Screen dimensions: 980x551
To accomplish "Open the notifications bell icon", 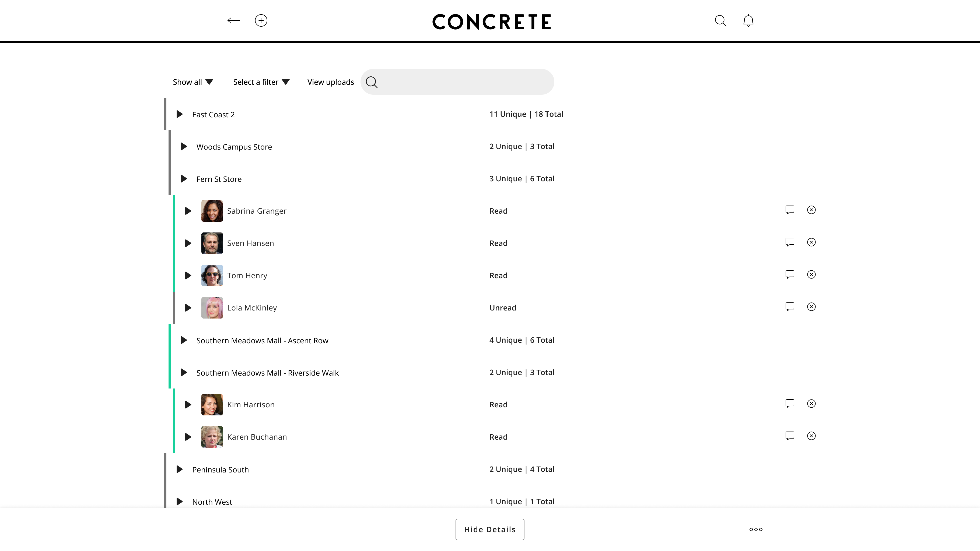I will [748, 20].
